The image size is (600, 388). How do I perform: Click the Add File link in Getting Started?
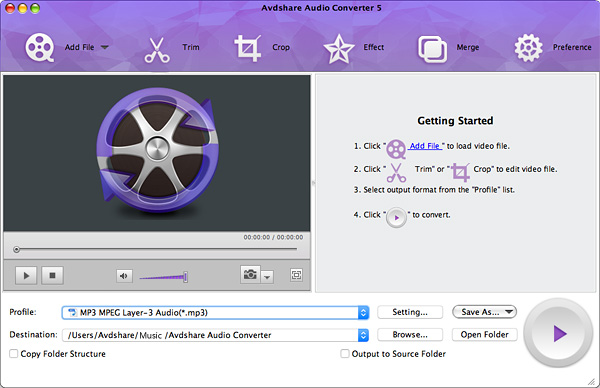click(x=425, y=146)
